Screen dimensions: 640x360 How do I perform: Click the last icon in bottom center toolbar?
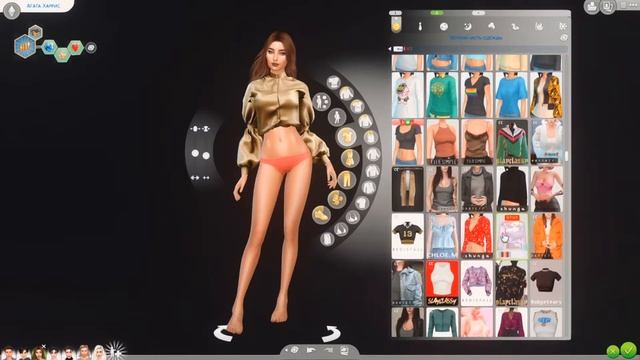pyautogui.click(x=344, y=350)
